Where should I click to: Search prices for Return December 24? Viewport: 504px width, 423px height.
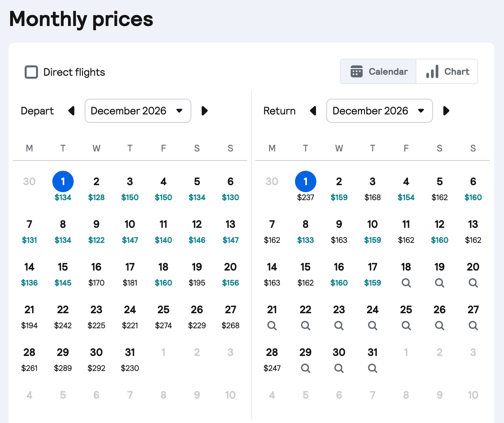(x=373, y=326)
